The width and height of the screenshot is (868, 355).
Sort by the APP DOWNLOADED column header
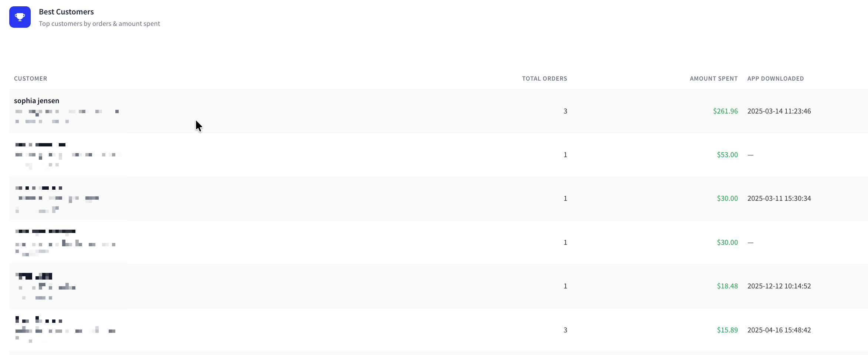pos(776,78)
